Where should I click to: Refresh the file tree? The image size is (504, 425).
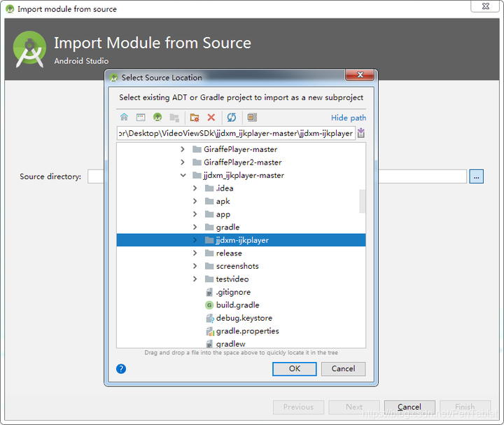232,118
